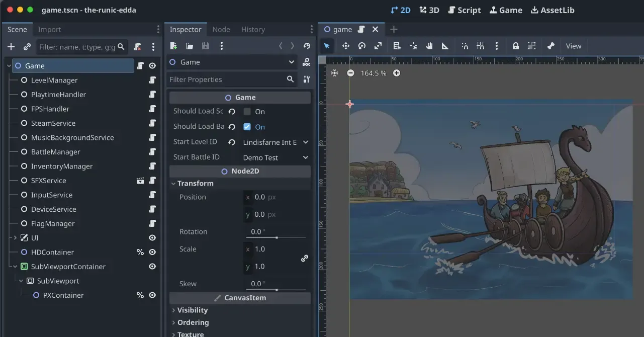Lock the selected node with the lock icon
644x337 pixels.
coord(515,46)
